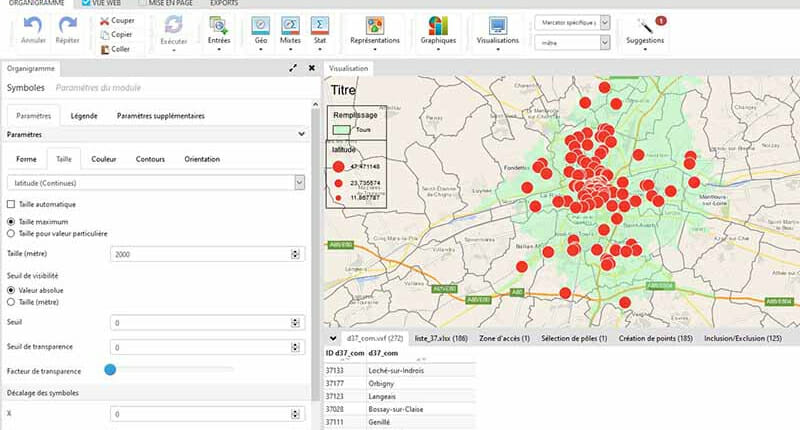Enable the Taille automatique checkbox
Viewport: 800px width, 430px height.
coord(11,205)
